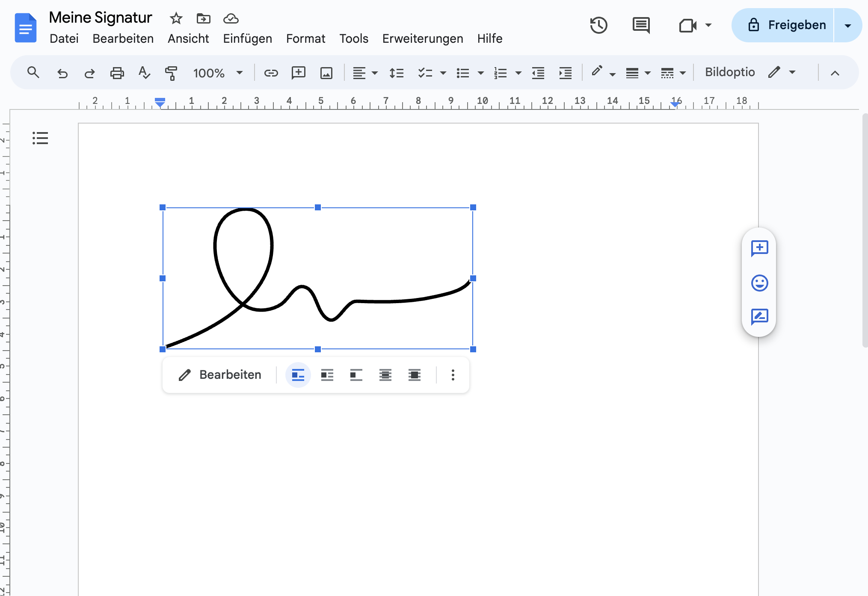Place image behind text

click(x=385, y=375)
